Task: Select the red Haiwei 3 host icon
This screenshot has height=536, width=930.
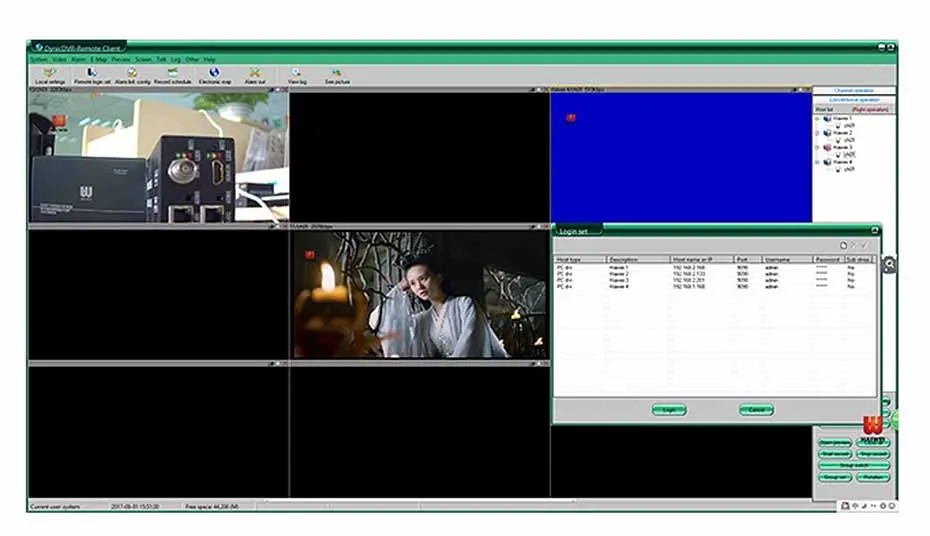Action: (x=827, y=148)
